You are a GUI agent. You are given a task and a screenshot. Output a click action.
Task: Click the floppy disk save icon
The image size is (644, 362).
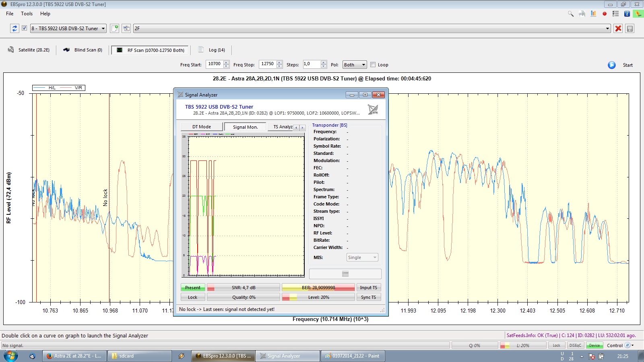coord(630,29)
